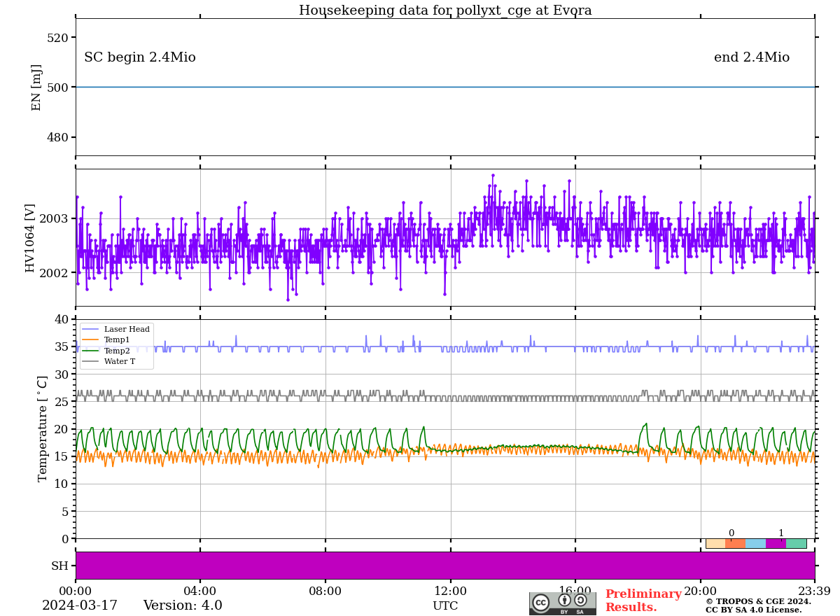Click the red 'Preliminary Results.' notice
The height and width of the screenshot is (616, 840).
tap(643, 601)
